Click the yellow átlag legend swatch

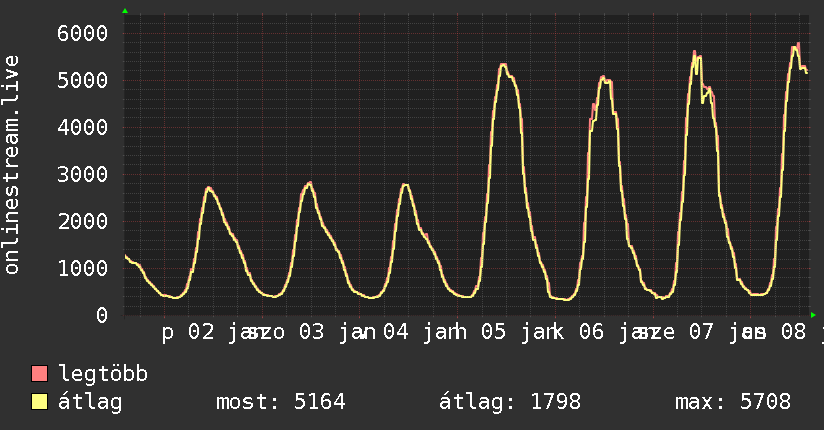[39, 401]
